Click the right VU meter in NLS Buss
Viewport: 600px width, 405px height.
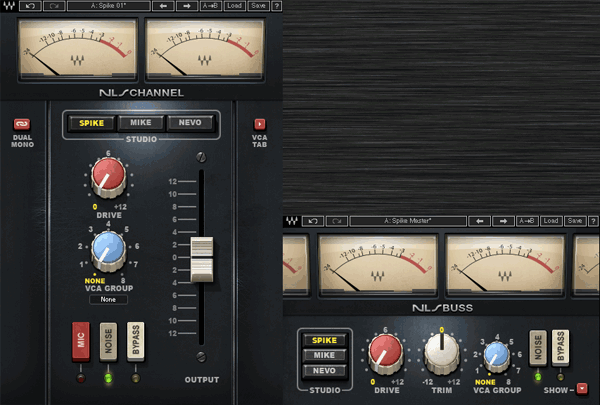[x=505, y=266]
